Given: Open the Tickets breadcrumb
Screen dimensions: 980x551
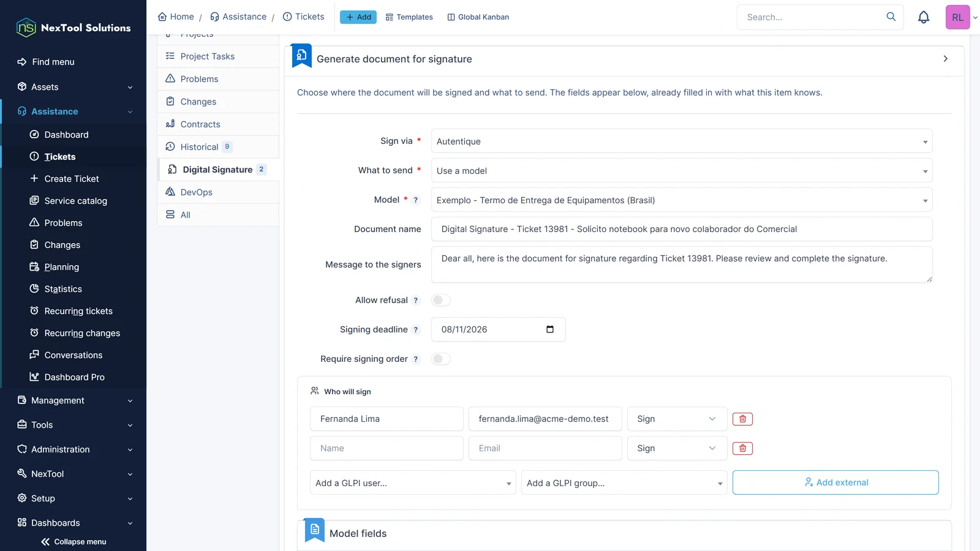Looking at the screenshot, I should pos(304,17).
